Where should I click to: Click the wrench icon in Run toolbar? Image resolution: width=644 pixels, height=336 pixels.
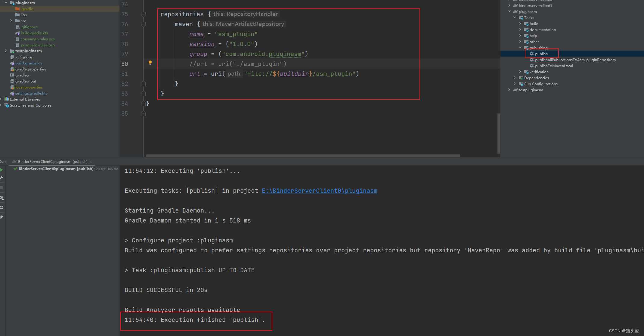coord(2,178)
